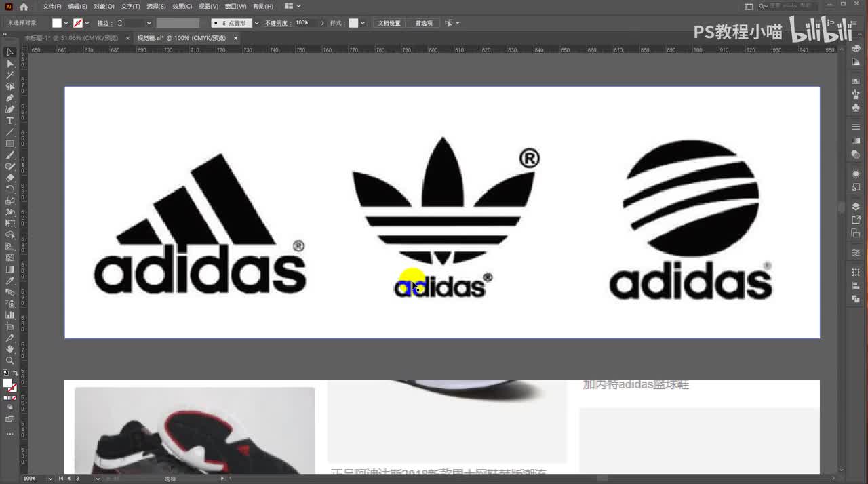Go to the previous artboard
The width and height of the screenshot is (868, 484).
[x=68, y=479]
